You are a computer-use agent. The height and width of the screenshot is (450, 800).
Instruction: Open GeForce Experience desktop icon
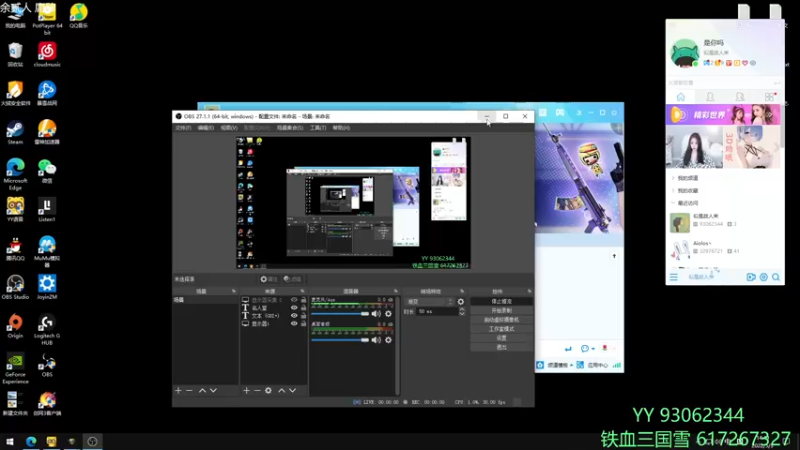tap(15, 368)
